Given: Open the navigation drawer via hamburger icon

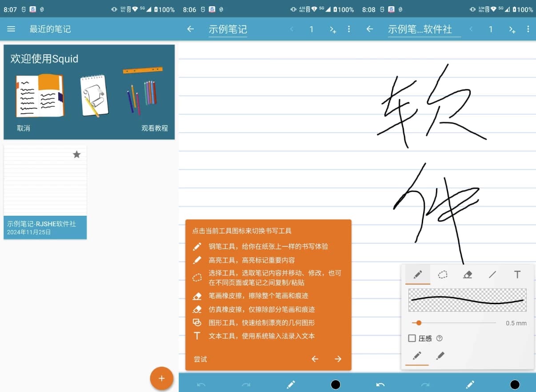Looking at the screenshot, I should pos(11,29).
